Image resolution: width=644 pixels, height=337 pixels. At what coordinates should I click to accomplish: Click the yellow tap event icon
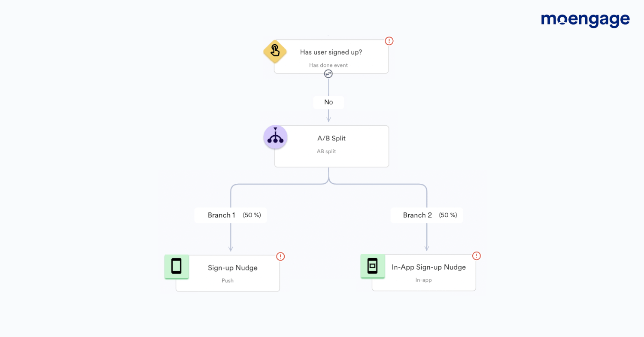coord(275,52)
